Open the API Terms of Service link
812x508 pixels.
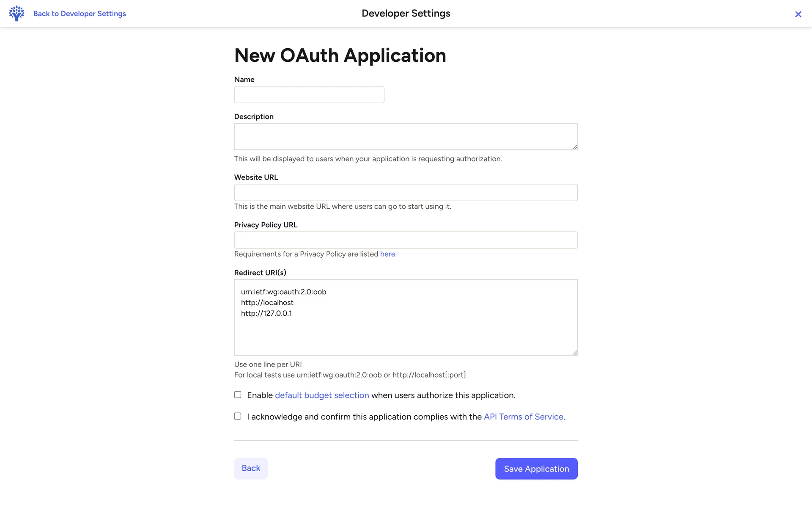(x=523, y=417)
